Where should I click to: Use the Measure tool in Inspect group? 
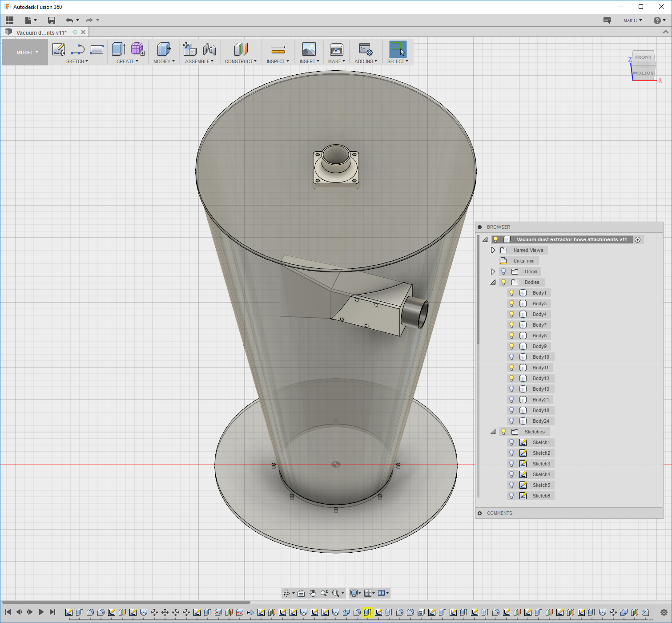click(278, 49)
